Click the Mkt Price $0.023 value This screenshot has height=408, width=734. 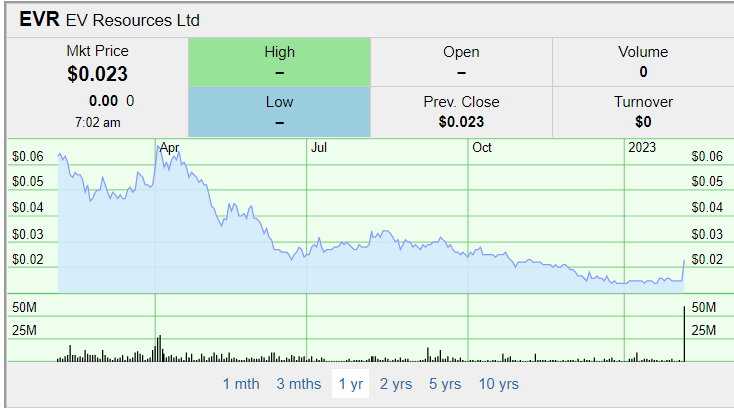click(x=97, y=74)
